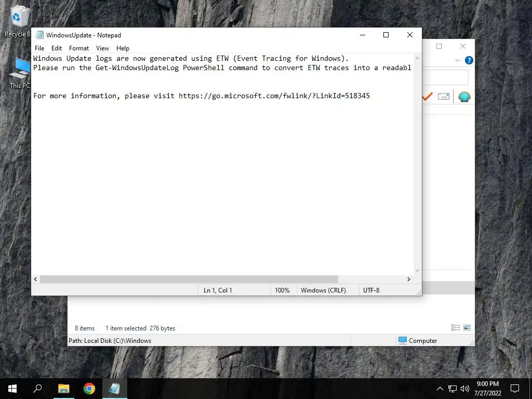Click the 'Ln 1, Col 1' status bar entry

(218, 290)
